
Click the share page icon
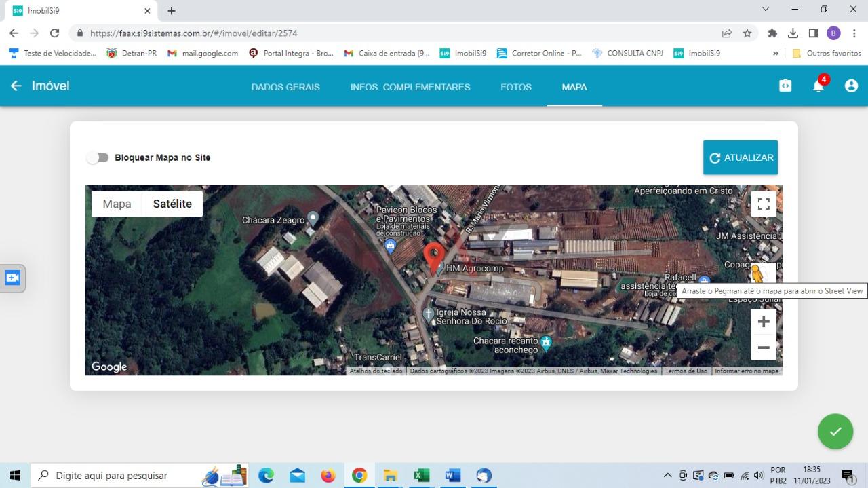point(727,33)
